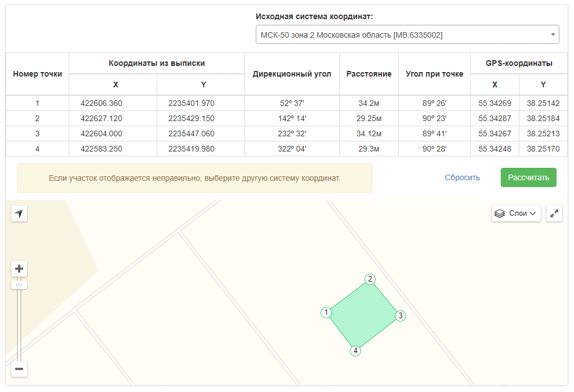Click point marker 2 on the map
This screenshot has height=392, width=574.
tap(370, 279)
